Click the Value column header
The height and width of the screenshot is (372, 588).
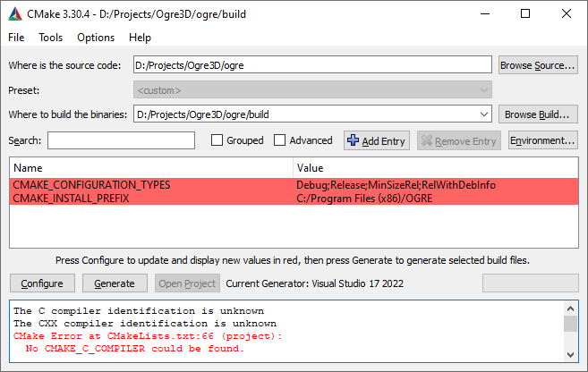(x=435, y=168)
